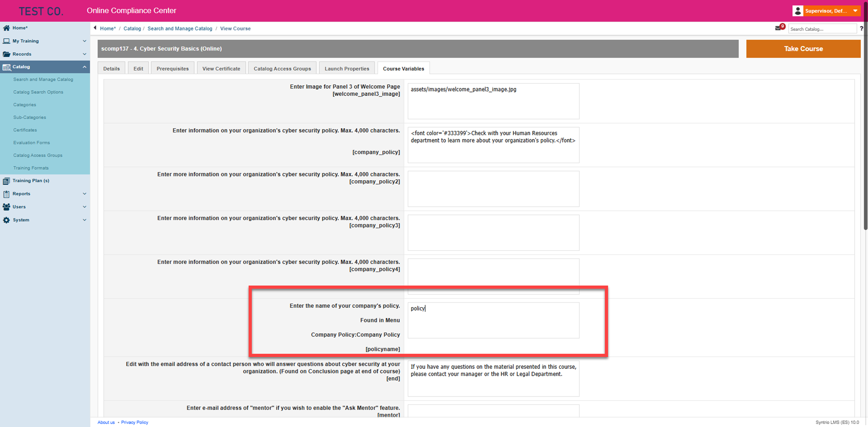Image resolution: width=868 pixels, height=427 pixels.
Task: Click the Reports clipboard icon
Action: [x=6, y=194]
